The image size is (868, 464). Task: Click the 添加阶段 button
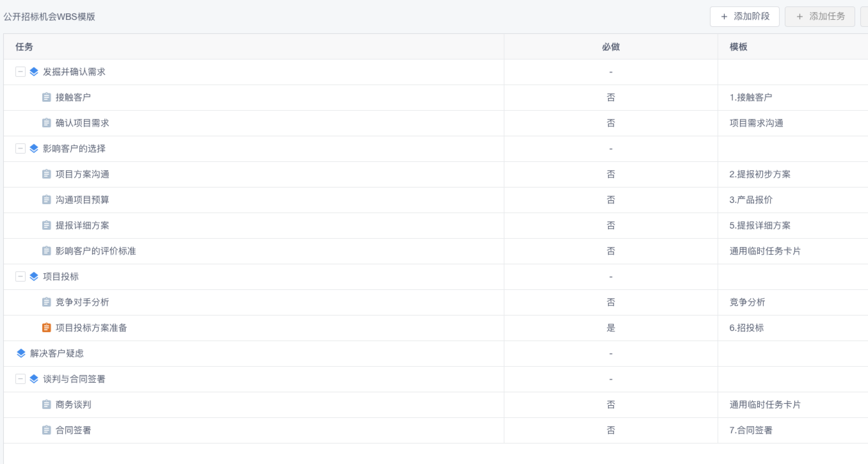[744, 17]
